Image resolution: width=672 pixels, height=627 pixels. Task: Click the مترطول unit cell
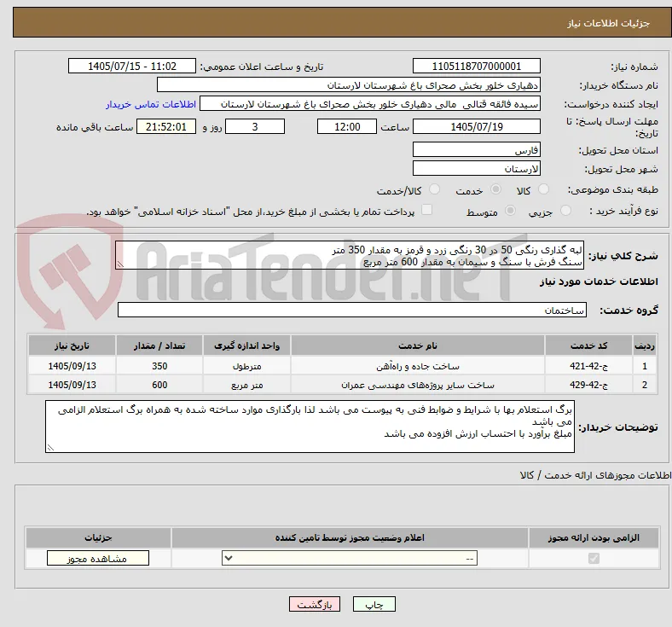(x=246, y=366)
